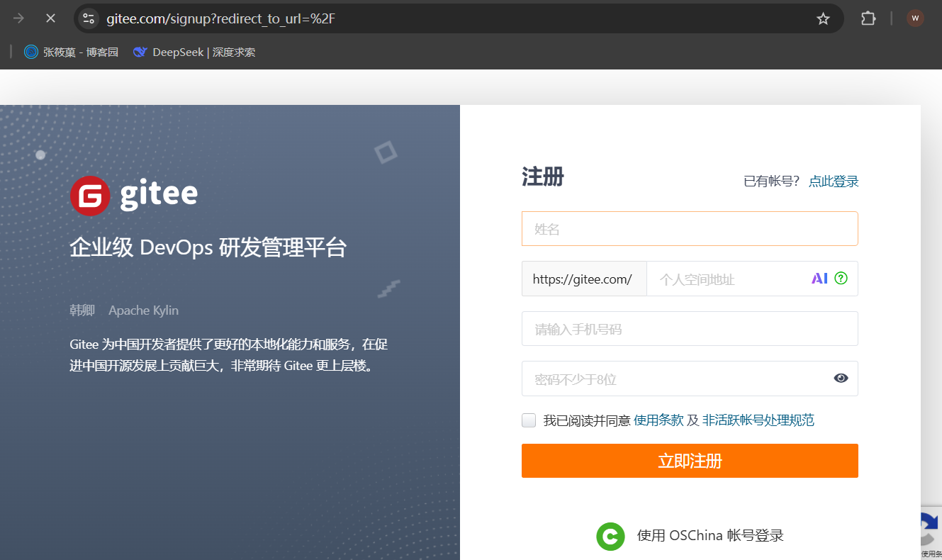
Task: Click the https://gitee.com/ prefix label
Action: [x=583, y=279]
